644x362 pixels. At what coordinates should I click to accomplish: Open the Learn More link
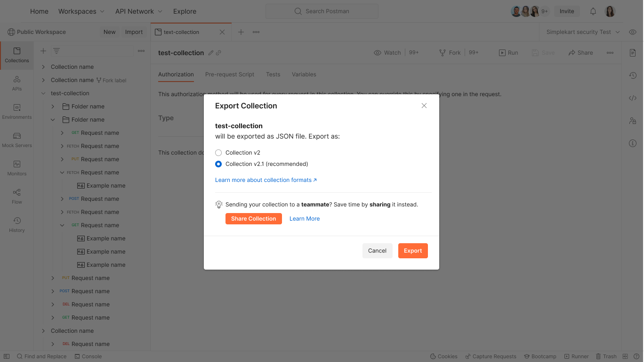click(305, 219)
